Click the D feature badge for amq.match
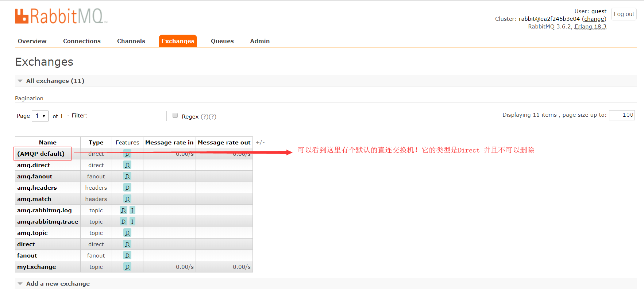The image size is (644, 294). click(127, 199)
